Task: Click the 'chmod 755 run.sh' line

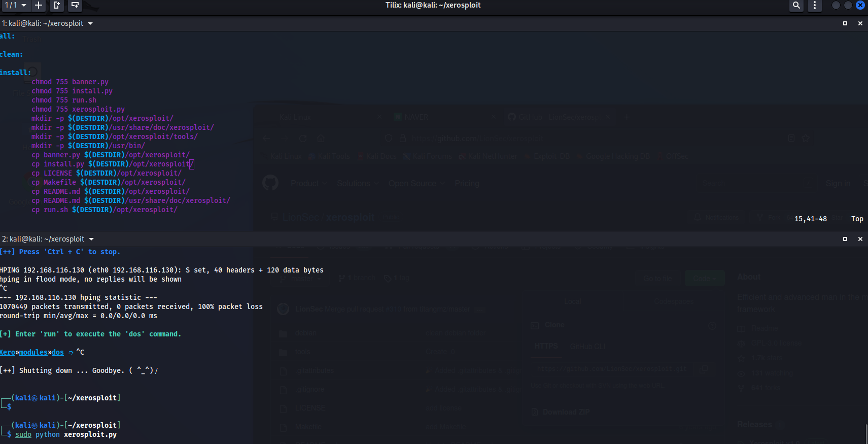Action: pos(64,100)
